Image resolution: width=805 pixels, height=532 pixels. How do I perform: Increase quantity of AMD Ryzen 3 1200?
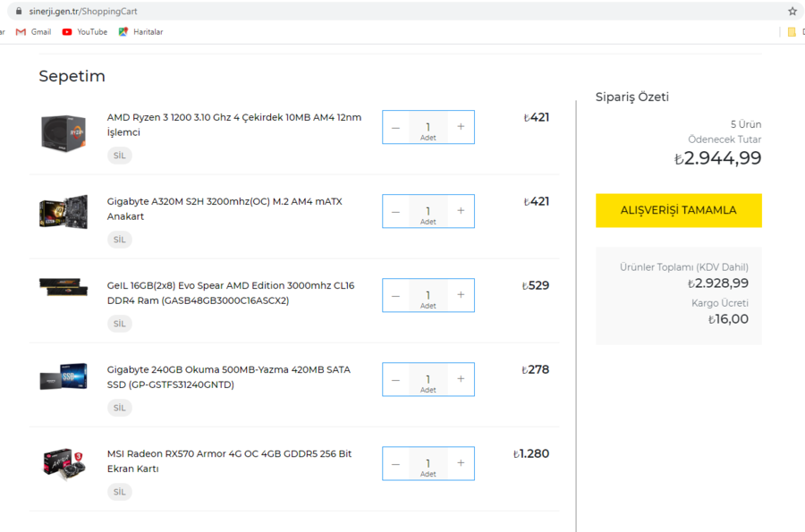pos(461,127)
